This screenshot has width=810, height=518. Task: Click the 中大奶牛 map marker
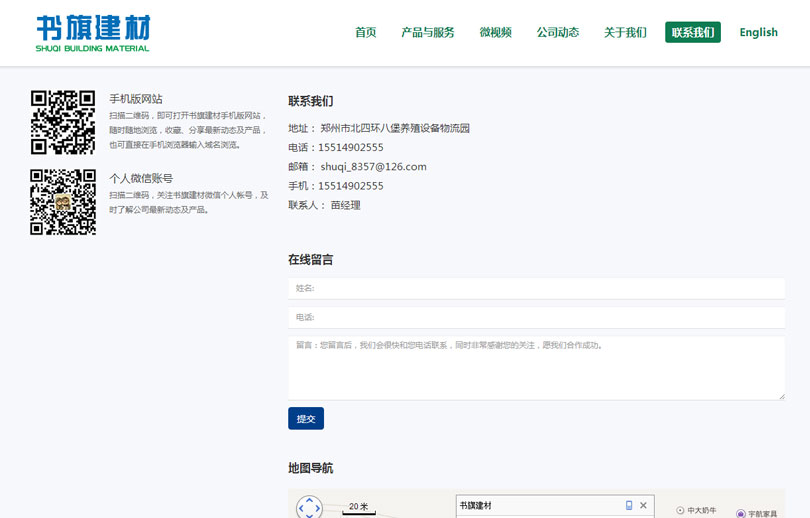[681, 510]
